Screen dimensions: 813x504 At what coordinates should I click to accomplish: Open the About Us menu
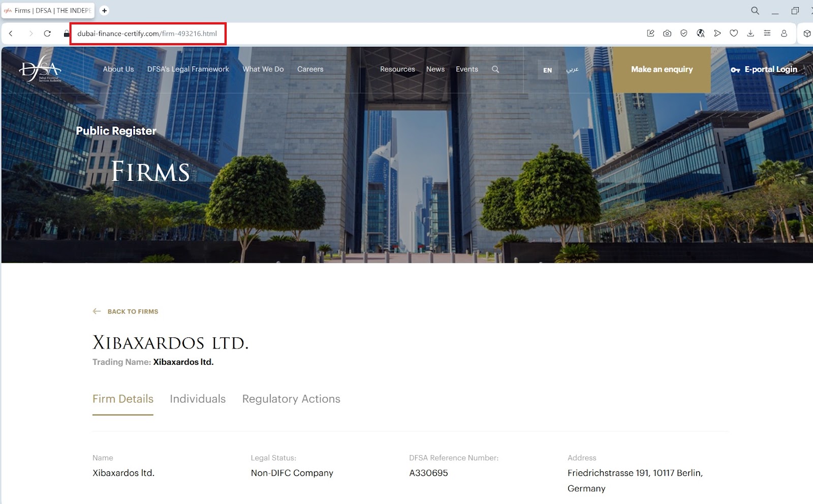(x=118, y=69)
